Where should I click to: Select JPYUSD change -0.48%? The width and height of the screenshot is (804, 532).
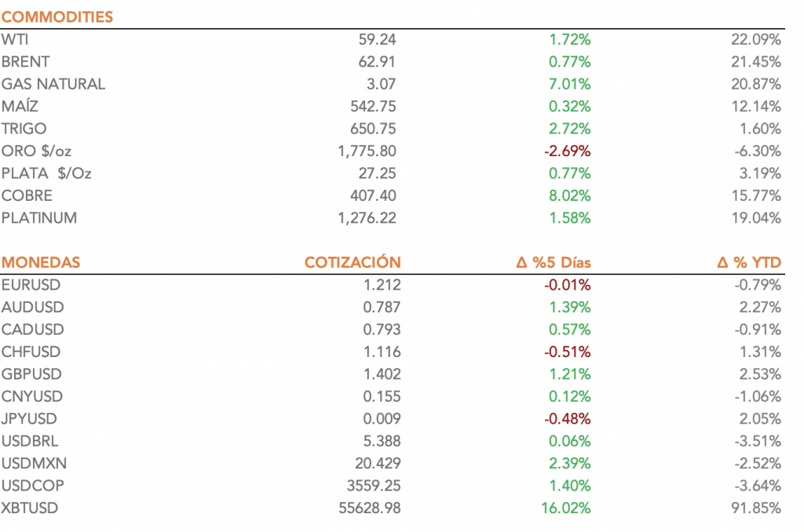click(567, 419)
